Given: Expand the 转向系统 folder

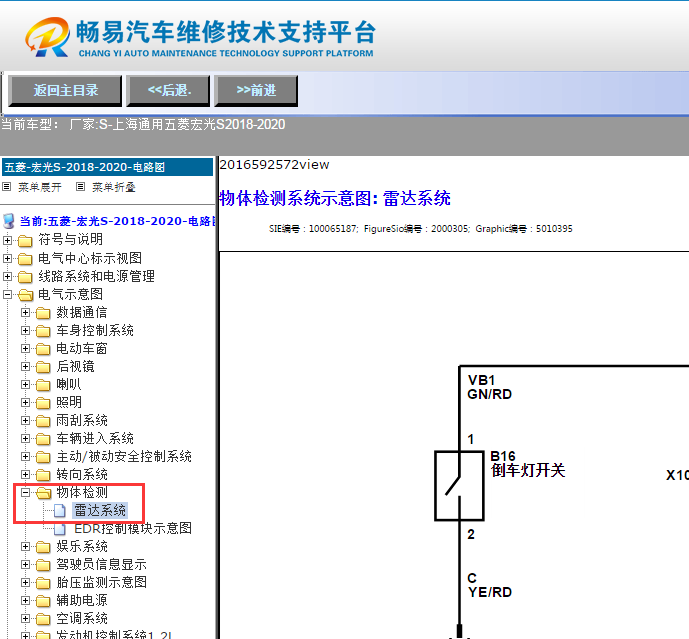Looking at the screenshot, I should coord(25,475).
